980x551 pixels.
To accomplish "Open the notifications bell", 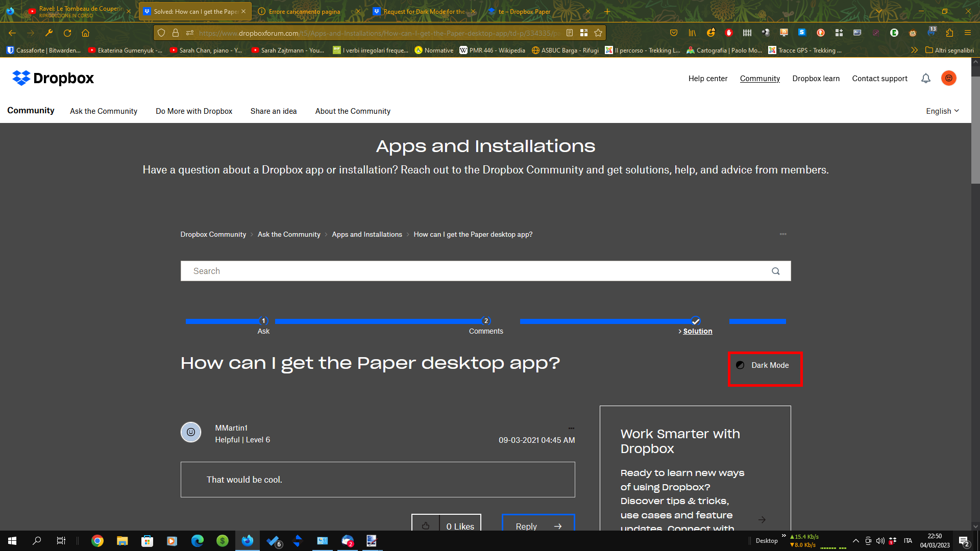I will [x=926, y=78].
